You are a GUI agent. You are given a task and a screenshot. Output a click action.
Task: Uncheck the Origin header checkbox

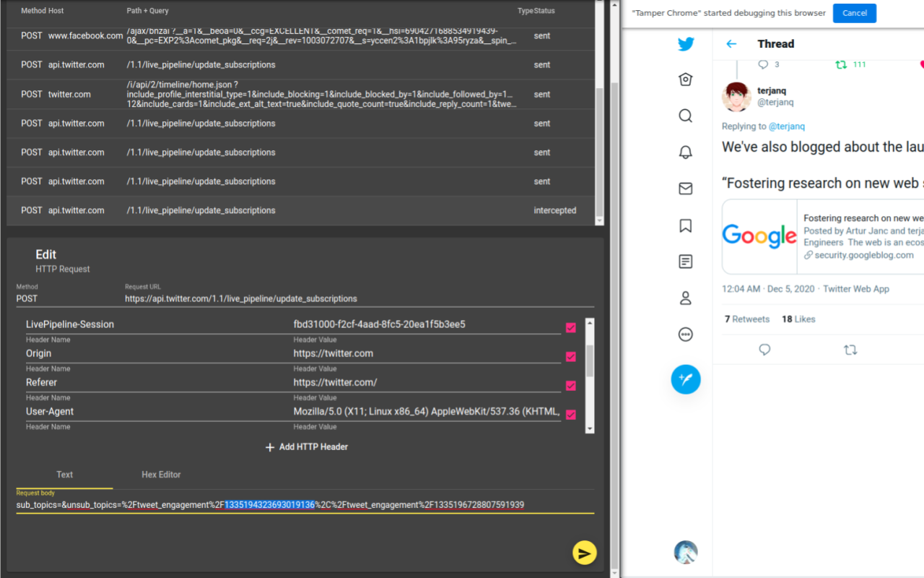571,357
